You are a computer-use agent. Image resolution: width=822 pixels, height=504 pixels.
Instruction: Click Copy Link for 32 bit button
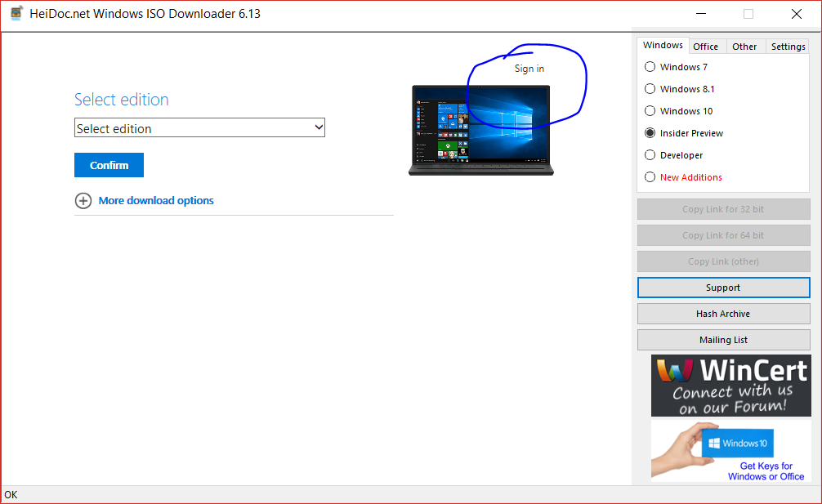723,209
